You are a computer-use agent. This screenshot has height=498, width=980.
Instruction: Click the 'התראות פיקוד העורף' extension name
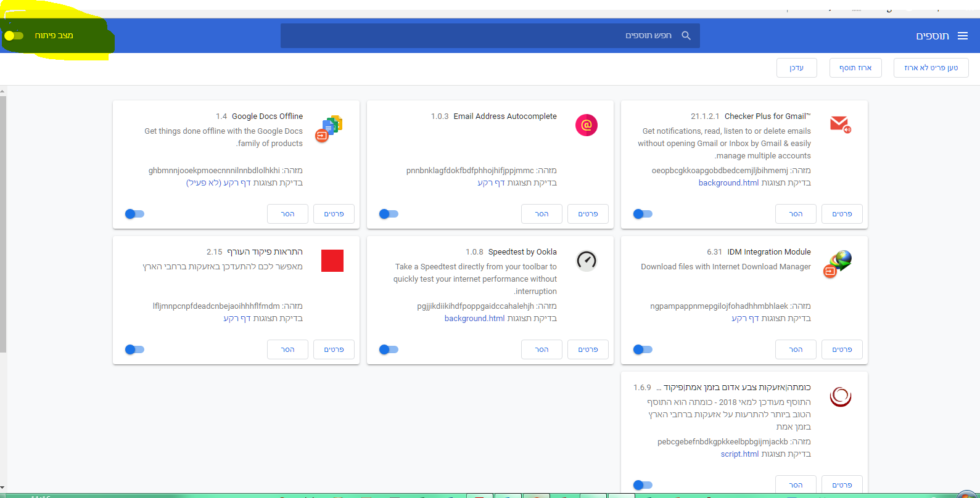(x=265, y=252)
